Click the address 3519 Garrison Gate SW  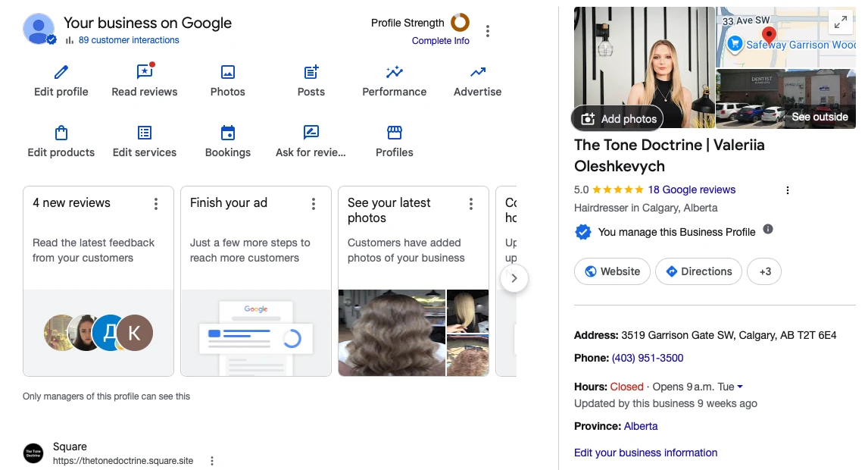coord(729,335)
